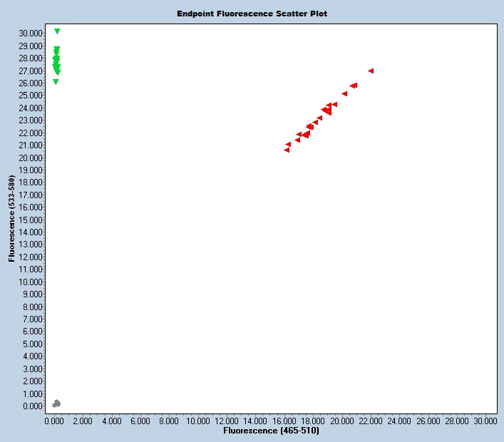The image size is (504, 442).
Task: Select red triangle just above 20.000 x-value
Action: [344, 93]
